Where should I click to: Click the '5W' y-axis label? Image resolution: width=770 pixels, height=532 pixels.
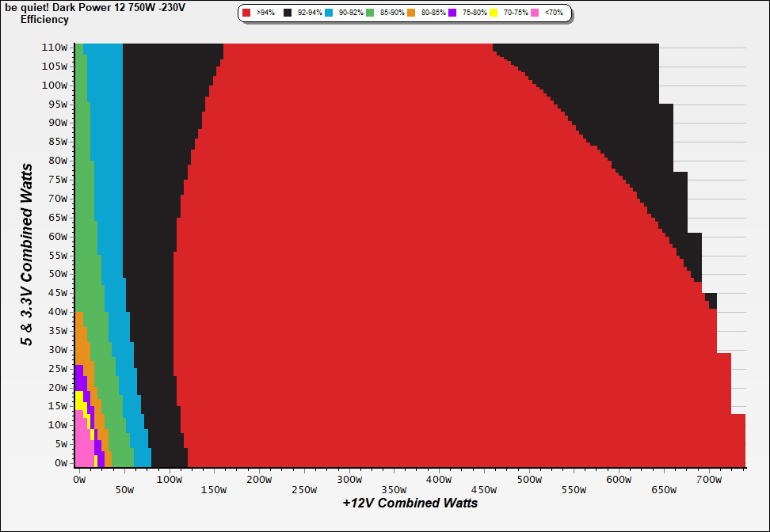60,444
